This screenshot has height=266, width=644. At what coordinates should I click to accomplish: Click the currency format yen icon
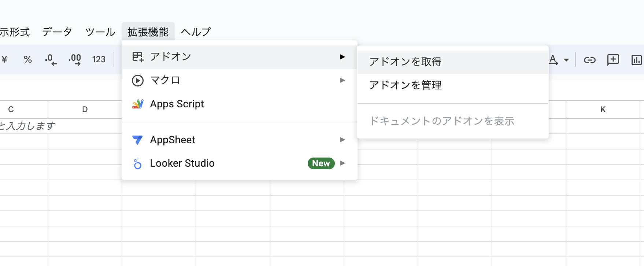click(4, 59)
